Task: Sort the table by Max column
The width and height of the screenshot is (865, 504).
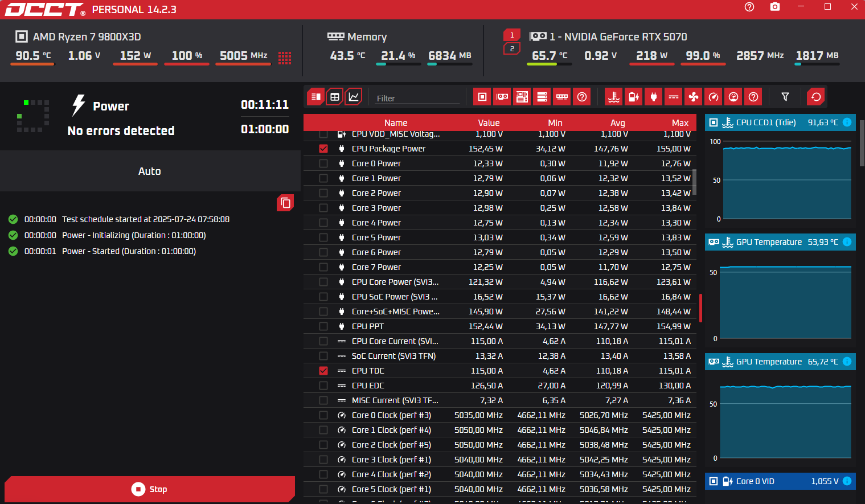Action: point(680,122)
